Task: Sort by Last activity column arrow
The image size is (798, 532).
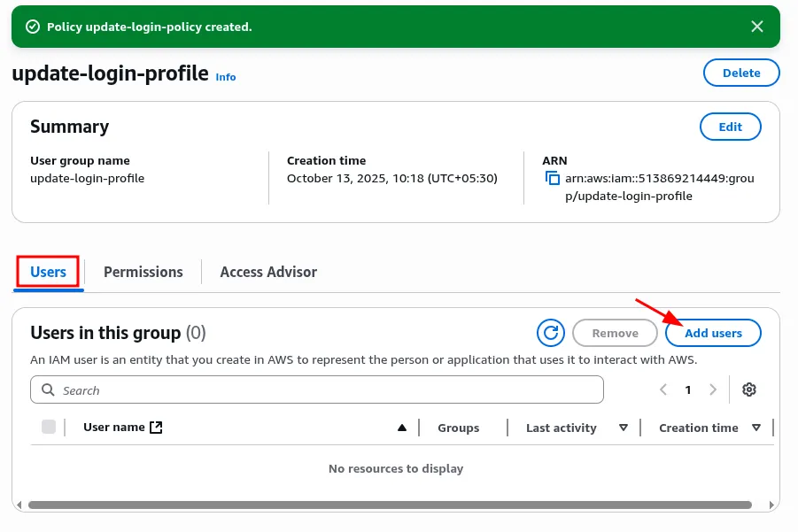Action: tap(624, 428)
